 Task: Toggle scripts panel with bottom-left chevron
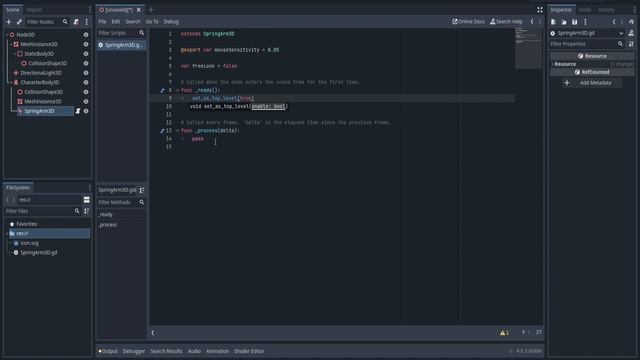pos(153,333)
